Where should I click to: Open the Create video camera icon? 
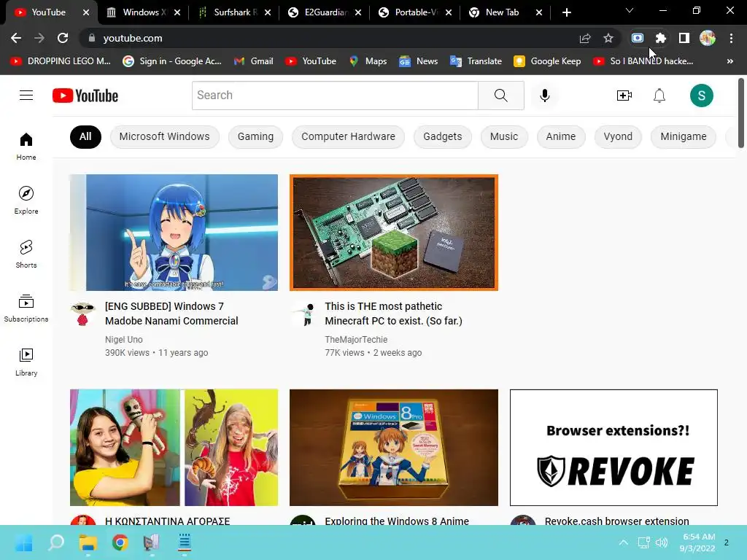point(624,96)
